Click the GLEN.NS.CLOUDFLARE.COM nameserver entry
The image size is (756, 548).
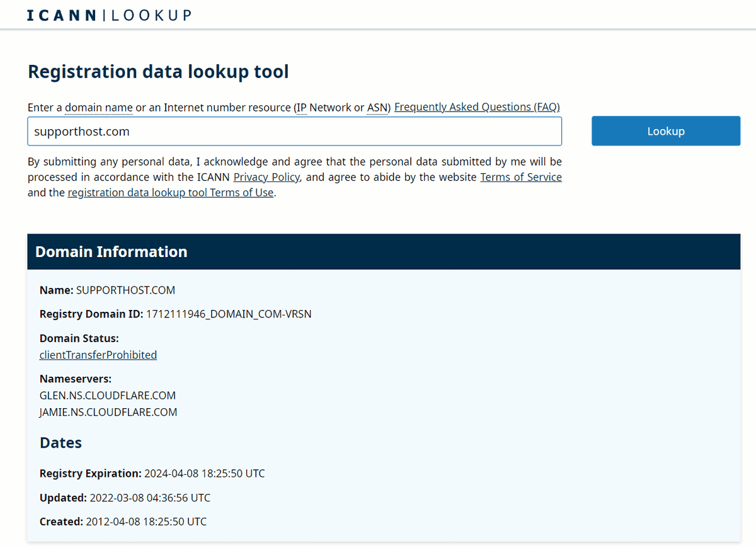coord(107,396)
